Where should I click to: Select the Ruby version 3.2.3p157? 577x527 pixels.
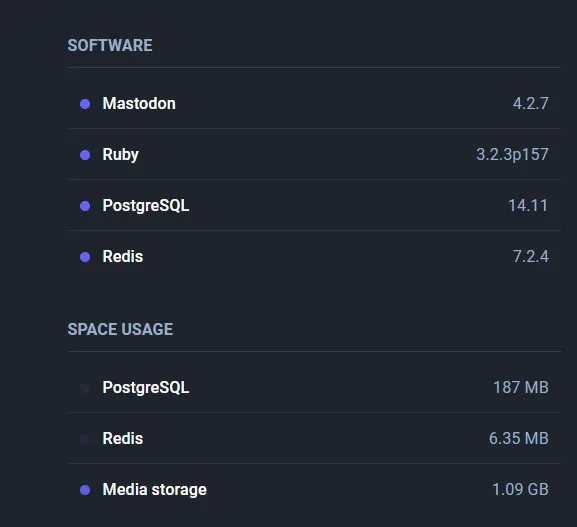click(512, 155)
